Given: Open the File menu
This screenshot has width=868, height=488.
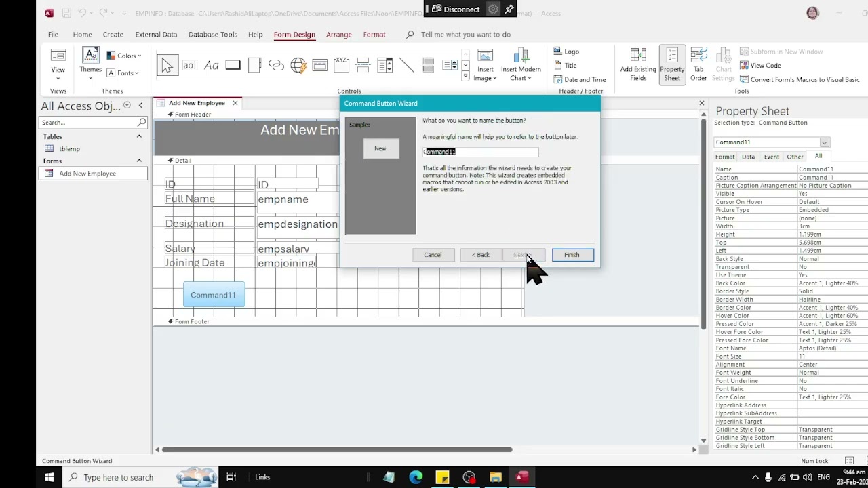Looking at the screenshot, I should pyautogui.click(x=53, y=35).
